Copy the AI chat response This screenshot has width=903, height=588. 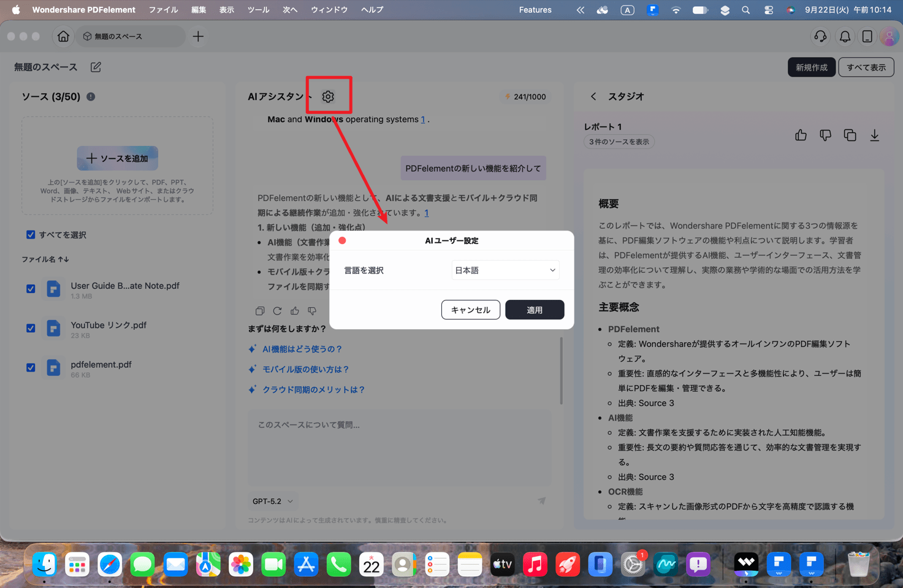[x=260, y=311]
